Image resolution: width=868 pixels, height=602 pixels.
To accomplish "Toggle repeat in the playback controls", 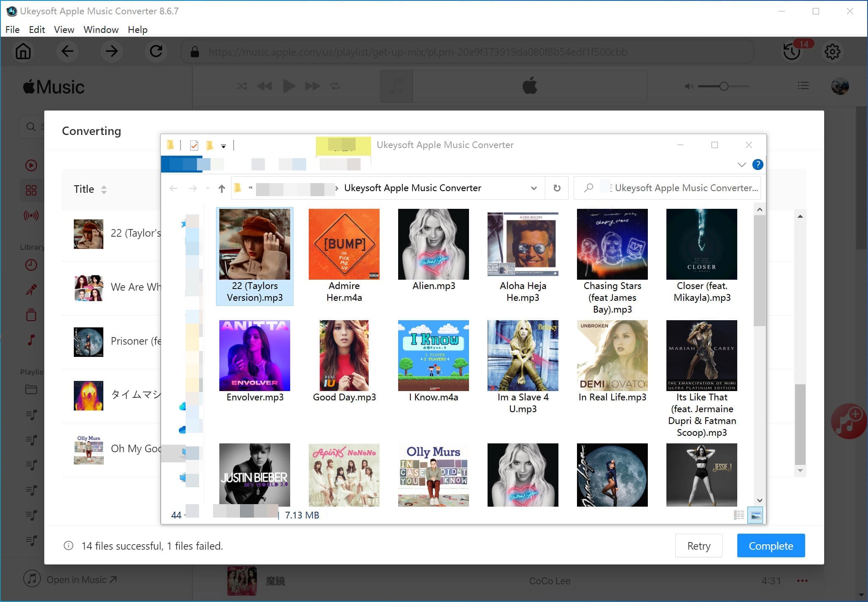I will coord(335,86).
